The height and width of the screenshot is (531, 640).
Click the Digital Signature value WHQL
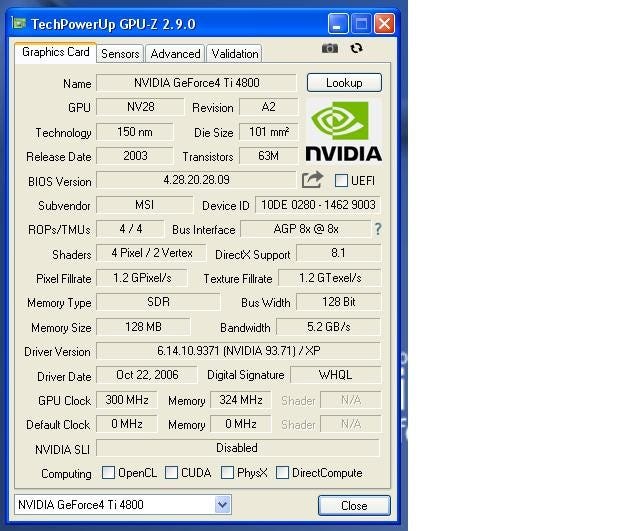[x=336, y=375]
